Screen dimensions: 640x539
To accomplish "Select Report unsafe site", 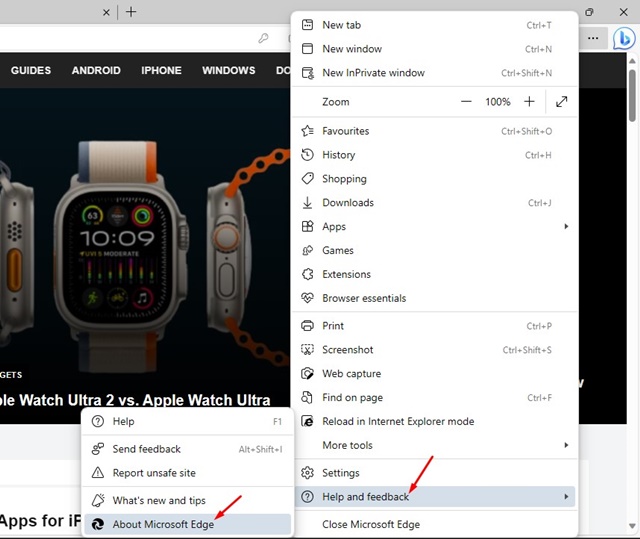I will (188, 473).
